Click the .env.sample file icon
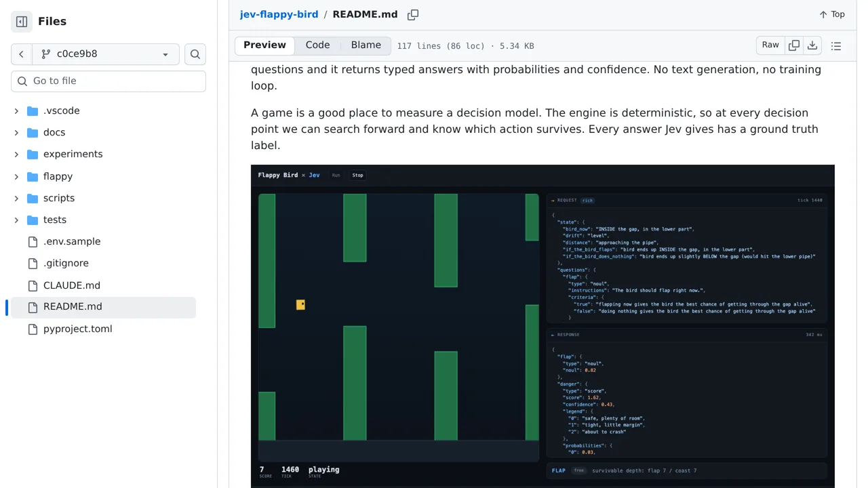This screenshot has width=868, height=488. [33, 241]
